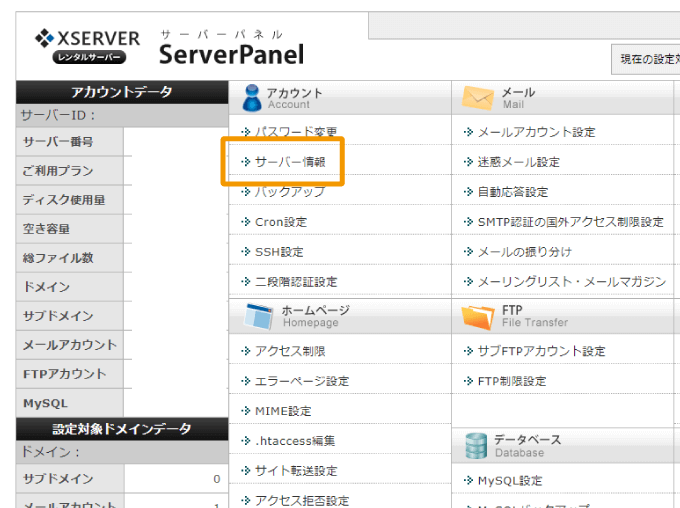Open エラーページ設定 link
Viewport: 680px width, 508px height.
pos(302,381)
